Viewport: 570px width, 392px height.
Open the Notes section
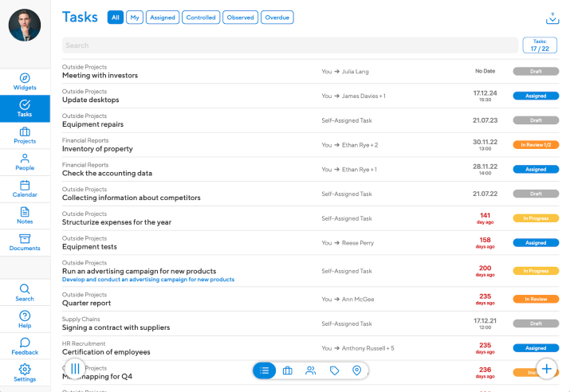coord(25,216)
